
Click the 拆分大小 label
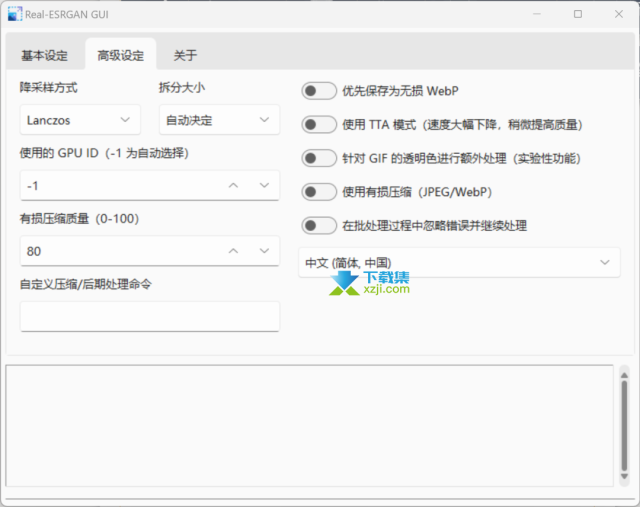coord(182,87)
